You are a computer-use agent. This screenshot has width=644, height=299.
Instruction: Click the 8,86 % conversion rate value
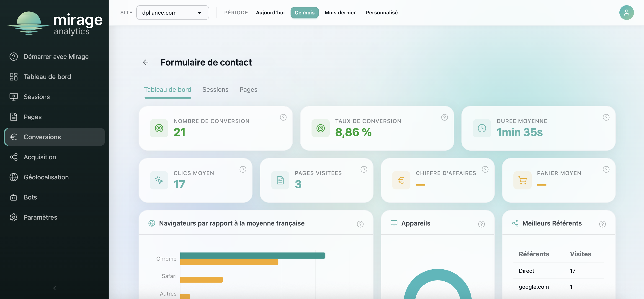pyautogui.click(x=353, y=132)
